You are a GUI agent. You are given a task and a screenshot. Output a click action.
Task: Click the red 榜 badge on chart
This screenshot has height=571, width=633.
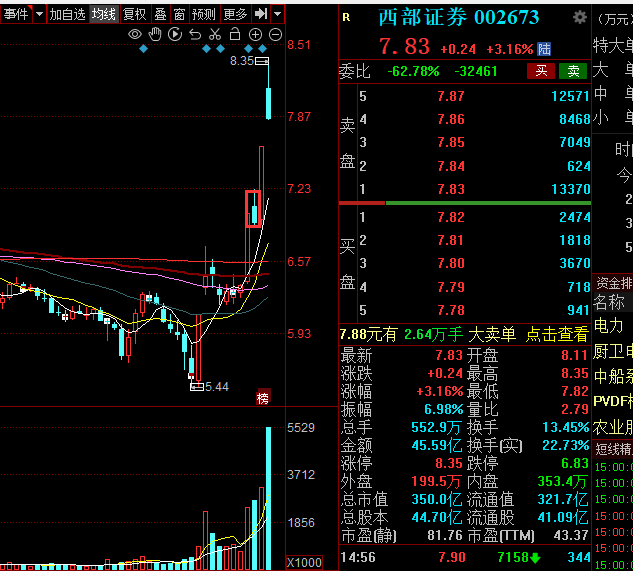point(263,399)
